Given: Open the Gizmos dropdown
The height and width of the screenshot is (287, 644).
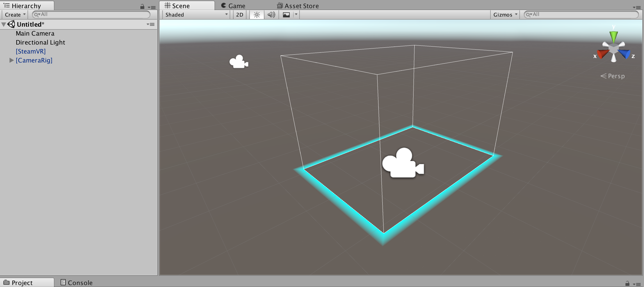Looking at the screenshot, I should [505, 15].
